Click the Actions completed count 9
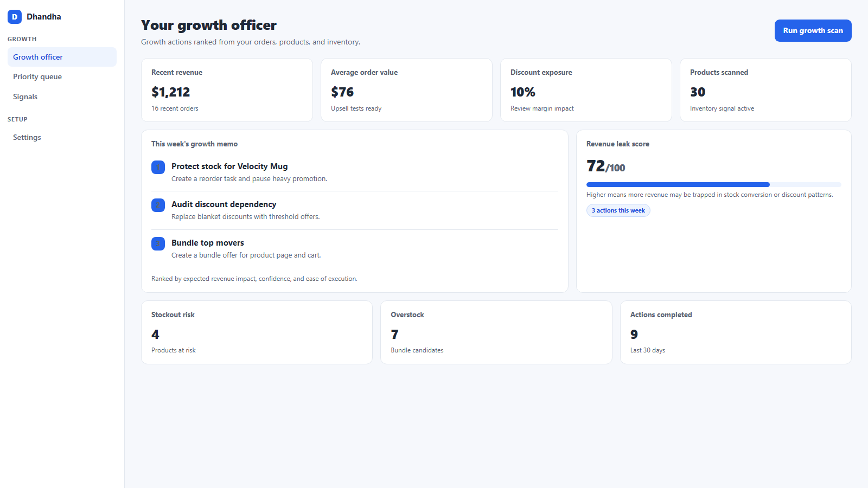The height and width of the screenshot is (488, 868). point(634,335)
